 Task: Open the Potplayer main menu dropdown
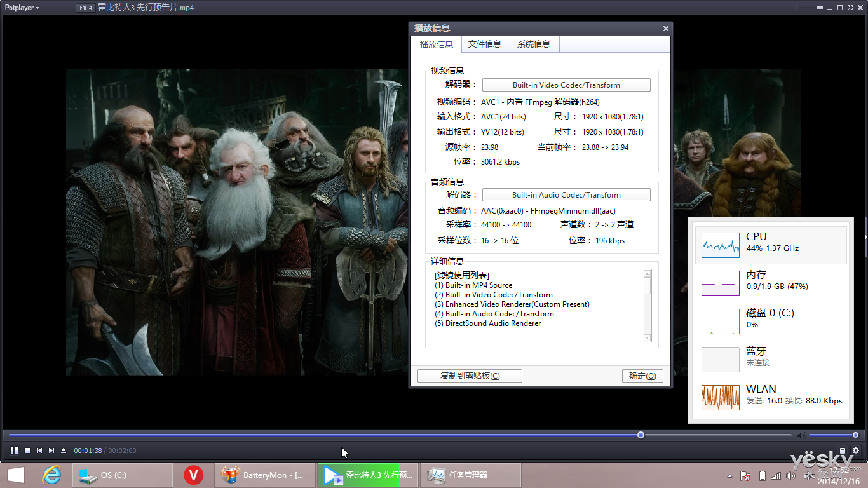pos(22,8)
